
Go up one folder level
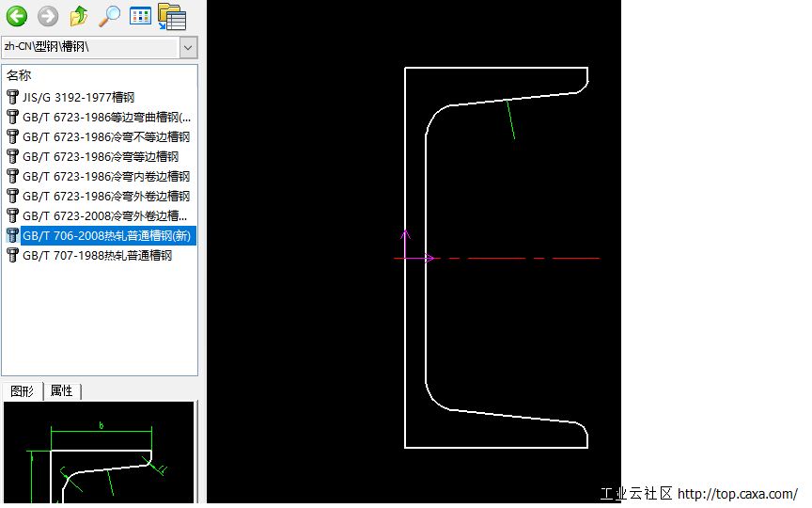[79, 16]
